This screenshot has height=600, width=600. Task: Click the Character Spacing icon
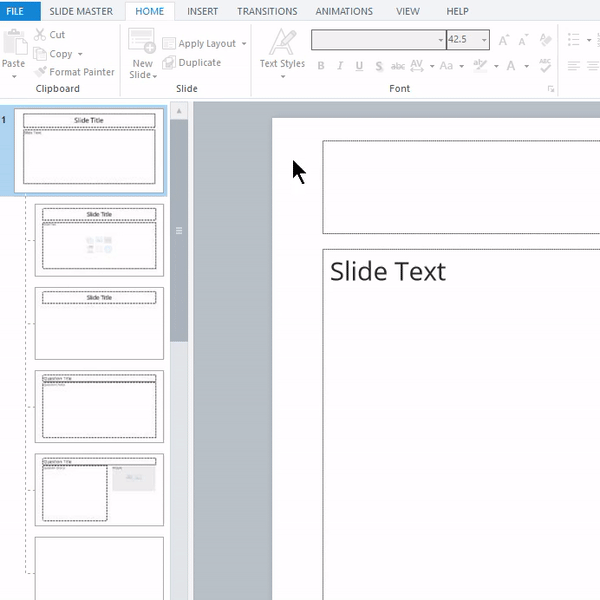[417, 66]
